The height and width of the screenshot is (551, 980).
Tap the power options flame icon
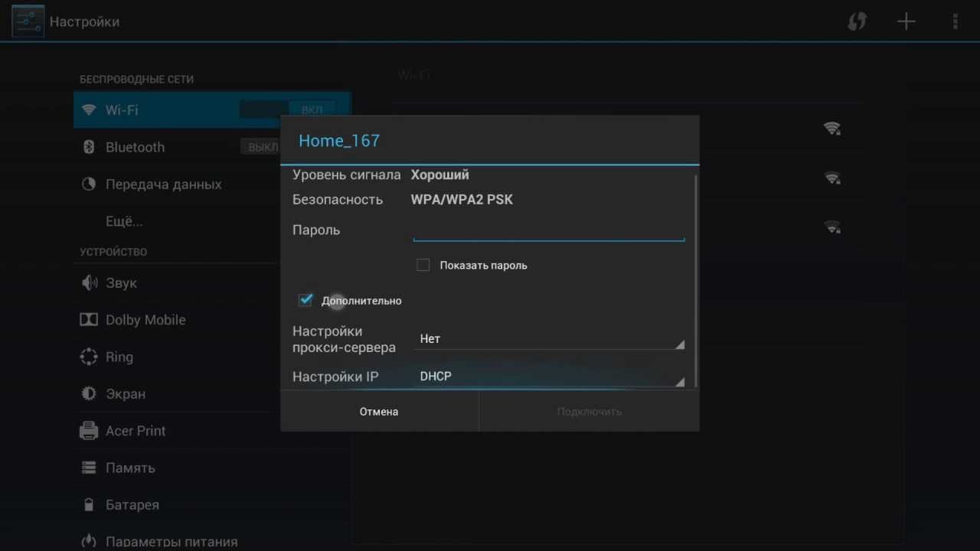tap(89, 541)
